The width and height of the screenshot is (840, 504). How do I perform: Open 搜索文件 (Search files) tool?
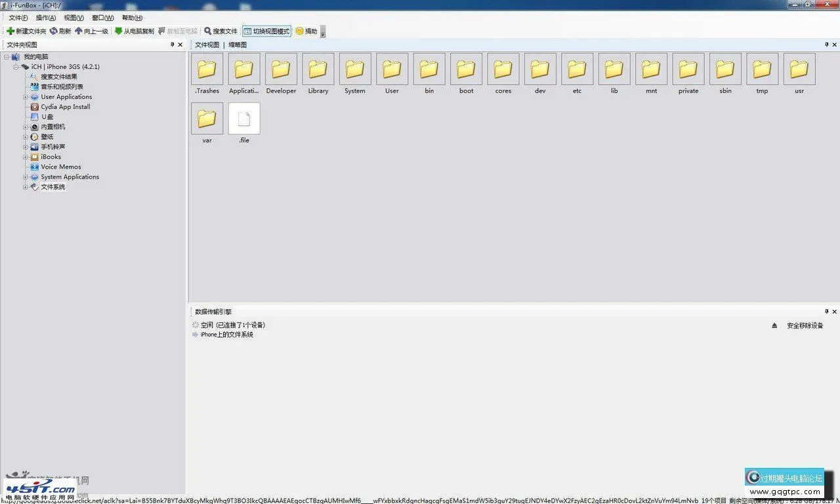pos(220,31)
